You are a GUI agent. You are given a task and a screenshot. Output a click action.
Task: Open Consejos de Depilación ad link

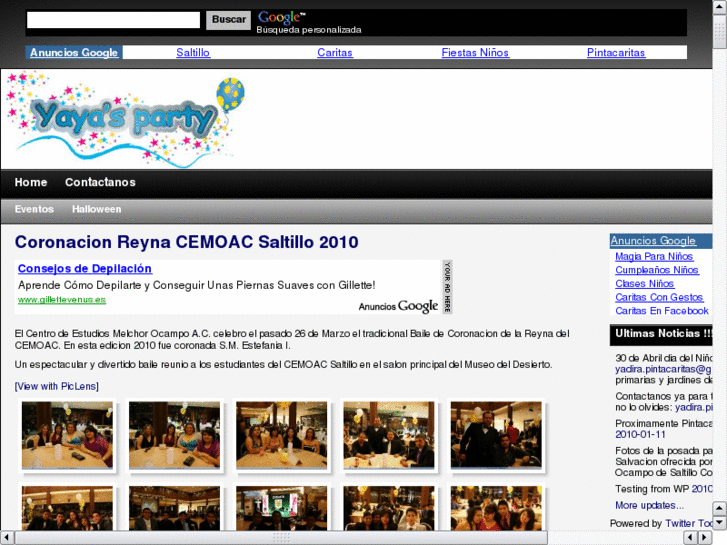[85, 269]
